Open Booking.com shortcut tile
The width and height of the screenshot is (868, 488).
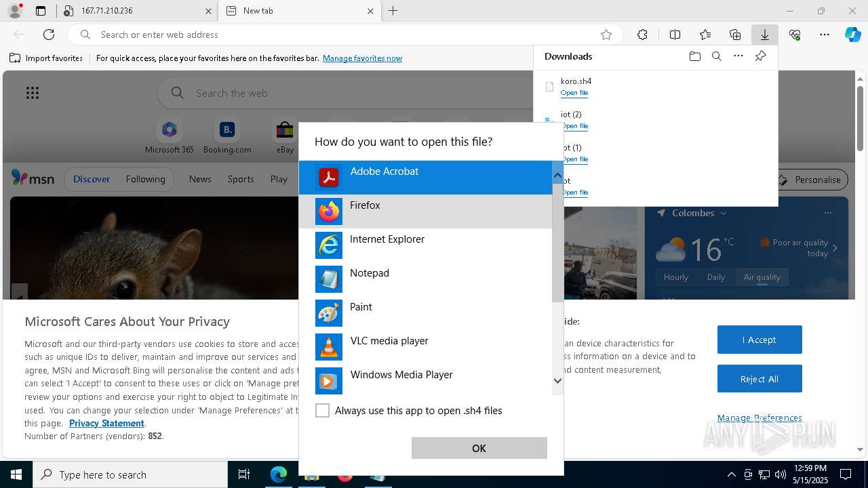[x=227, y=137]
